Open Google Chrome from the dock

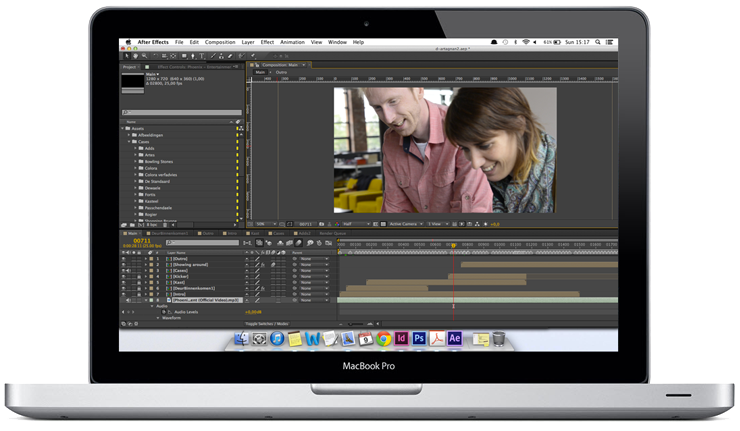(x=384, y=338)
